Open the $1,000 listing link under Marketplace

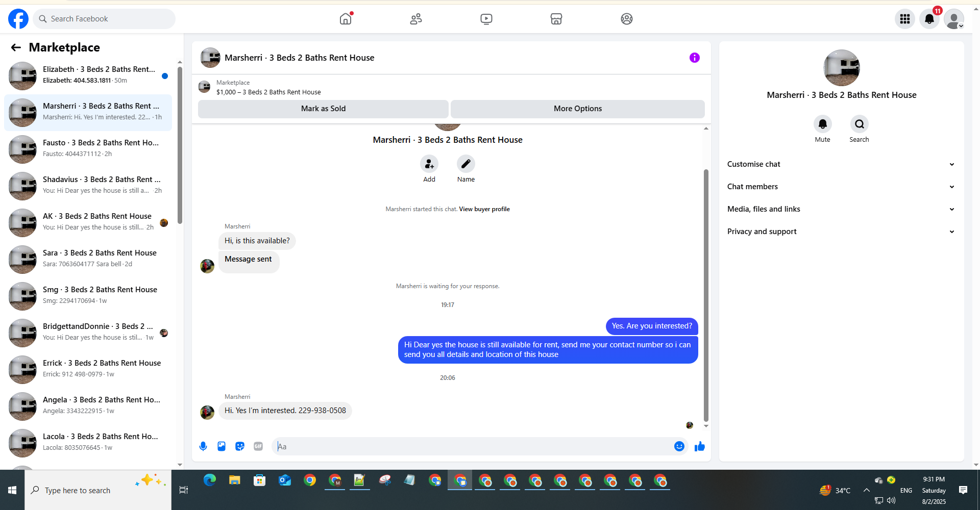click(268, 92)
